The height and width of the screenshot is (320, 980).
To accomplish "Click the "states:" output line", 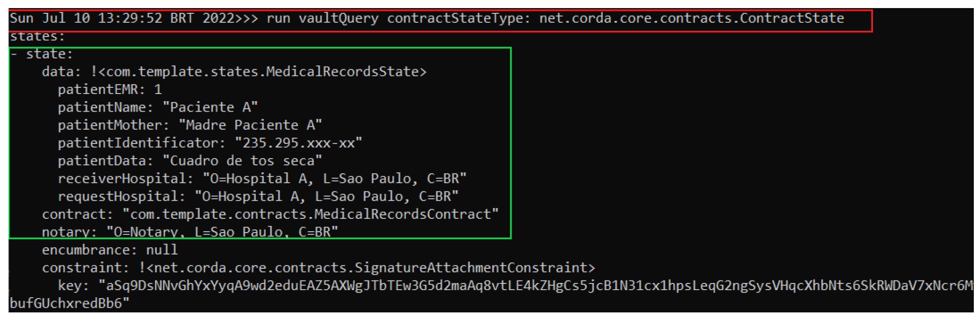I will (37, 37).
